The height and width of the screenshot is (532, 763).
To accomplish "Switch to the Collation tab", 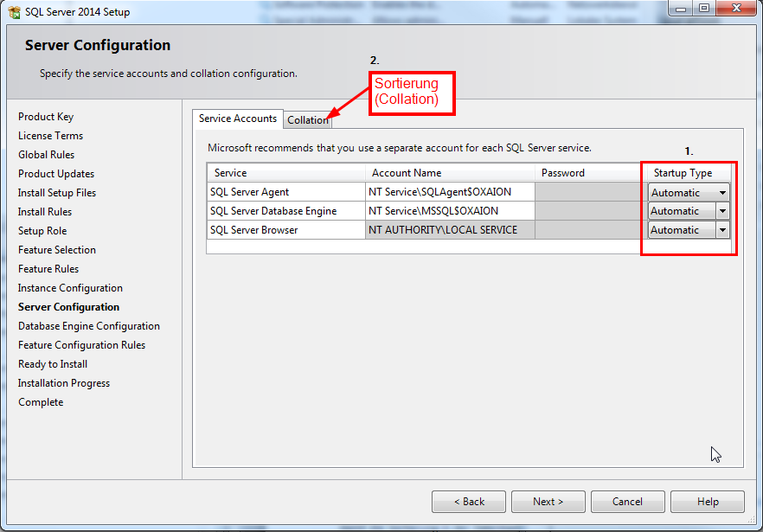I will [x=307, y=120].
